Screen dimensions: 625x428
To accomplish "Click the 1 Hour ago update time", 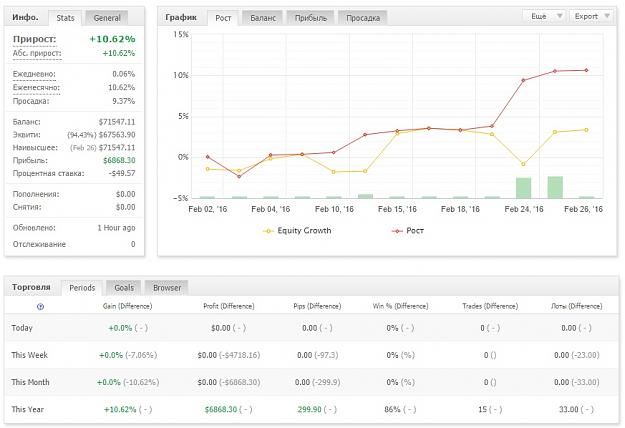I will (116, 228).
